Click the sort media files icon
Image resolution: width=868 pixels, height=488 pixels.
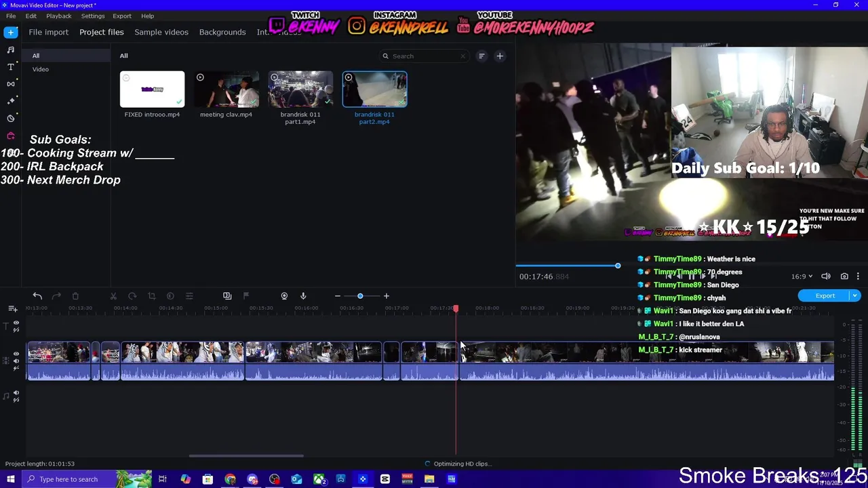(x=481, y=56)
